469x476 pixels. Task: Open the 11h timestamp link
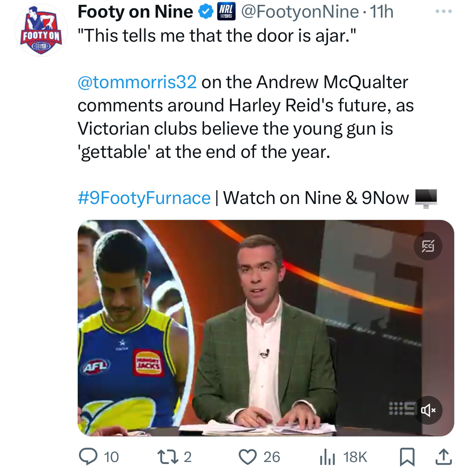(x=382, y=12)
